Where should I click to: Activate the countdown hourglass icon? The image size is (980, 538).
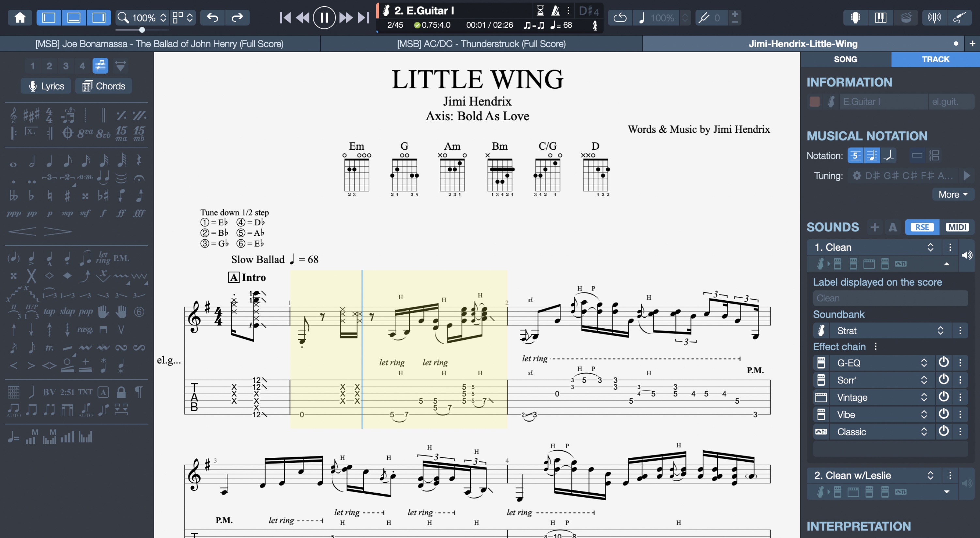coord(540,11)
